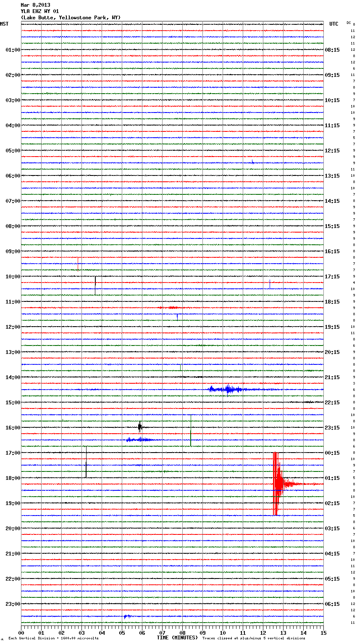Click the vertical division 1600.00 microvolts note
The image size is (357, 644).
(54, 638)
